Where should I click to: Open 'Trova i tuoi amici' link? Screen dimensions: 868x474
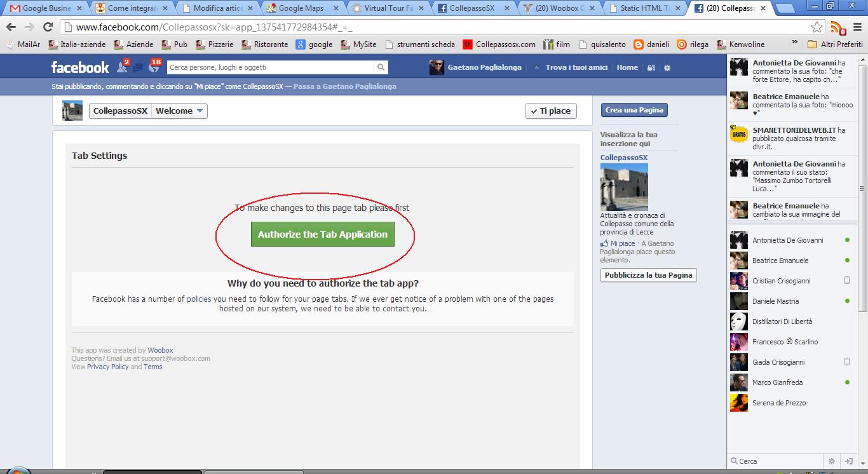[576, 67]
